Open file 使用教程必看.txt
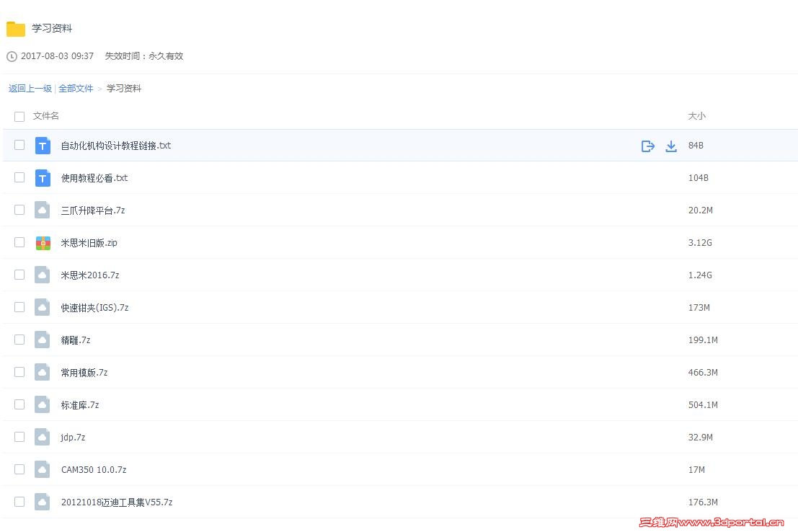The image size is (798, 532). [x=94, y=178]
